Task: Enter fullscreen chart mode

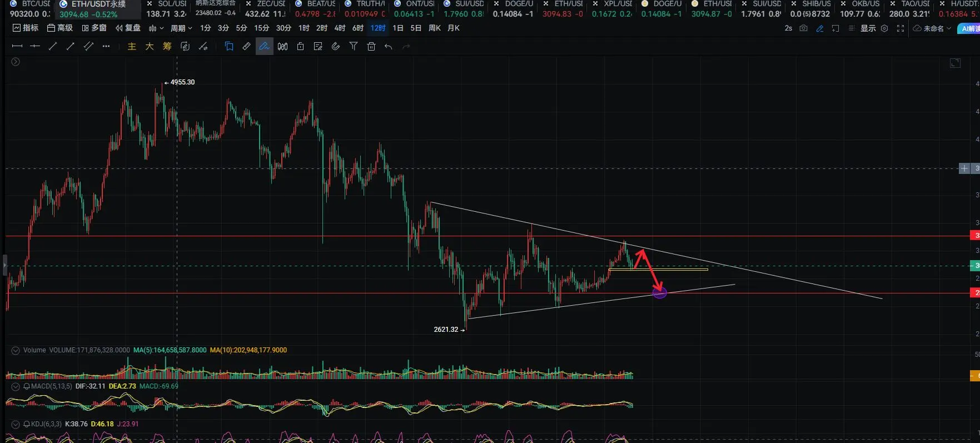Action: click(x=901, y=28)
